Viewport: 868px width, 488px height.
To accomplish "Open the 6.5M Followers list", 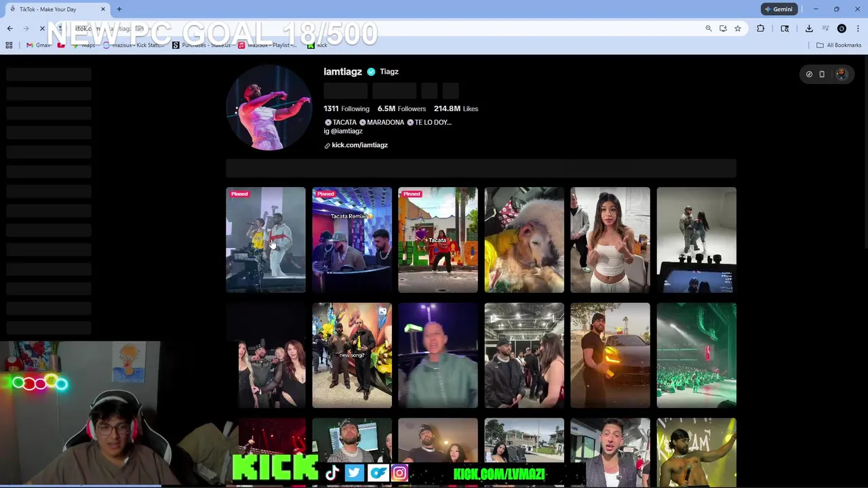I will (401, 108).
